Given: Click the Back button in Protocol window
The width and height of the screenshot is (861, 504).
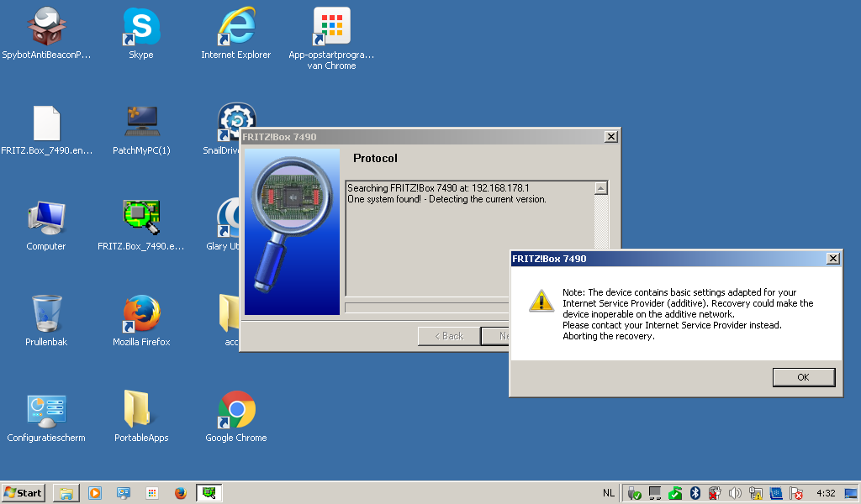Looking at the screenshot, I should coord(449,336).
